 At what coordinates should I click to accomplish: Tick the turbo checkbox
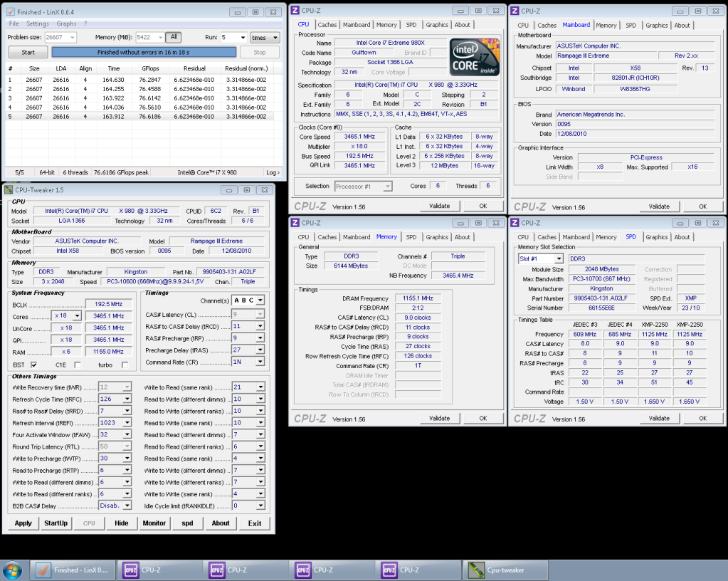click(x=125, y=365)
